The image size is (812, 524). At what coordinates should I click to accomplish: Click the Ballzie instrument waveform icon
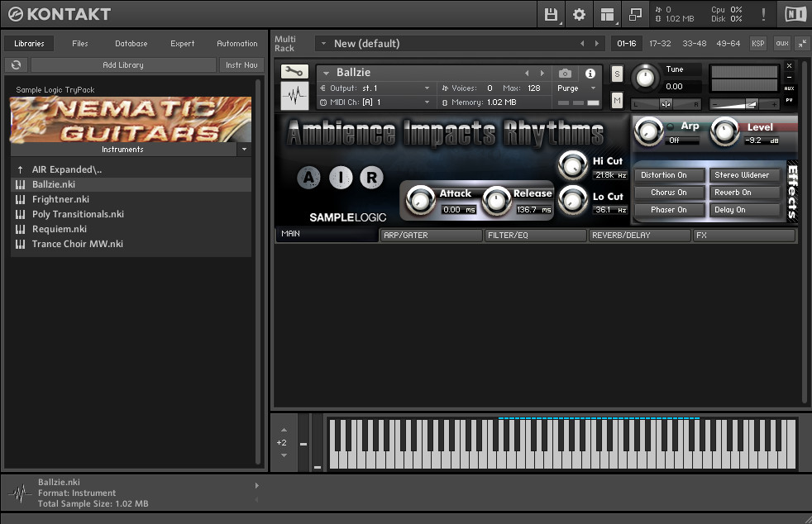tap(294, 95)
